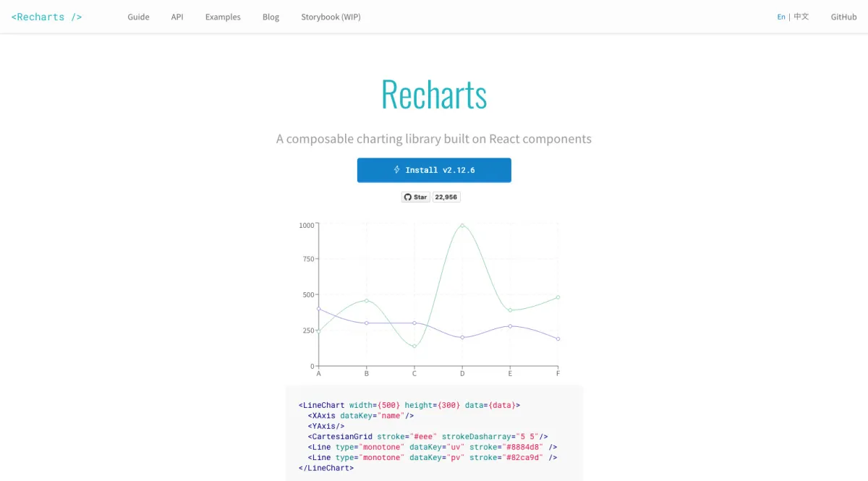Viewport: 868px width, 481px height.
Task: Open the Blog link
Action: point(271,17)
